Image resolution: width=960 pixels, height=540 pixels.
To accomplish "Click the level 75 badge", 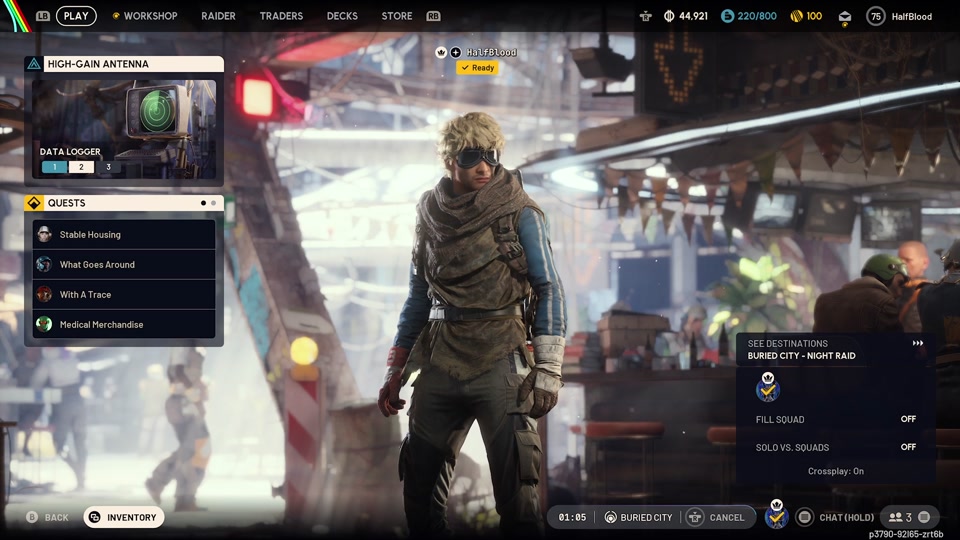I will [876, 17].
